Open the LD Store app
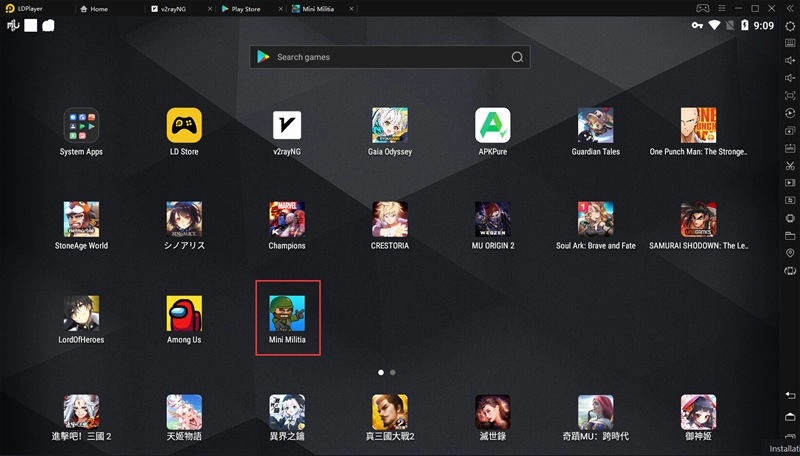Viewport: 800px width, 456px height. coord(184,126)
